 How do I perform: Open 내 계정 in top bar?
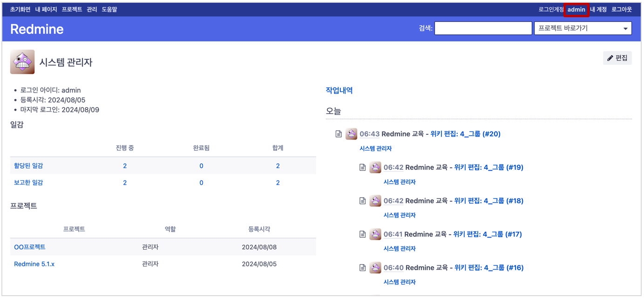click(598, 9)
